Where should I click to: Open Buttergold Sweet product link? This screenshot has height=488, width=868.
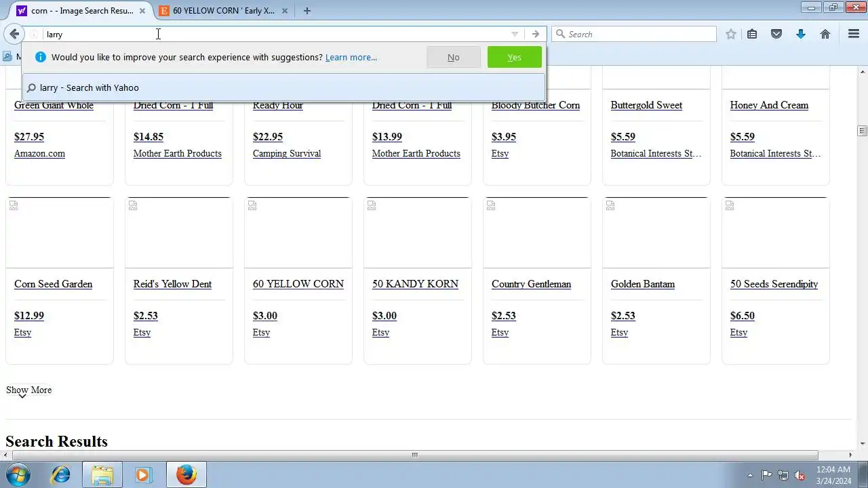[x=646, y=105]
